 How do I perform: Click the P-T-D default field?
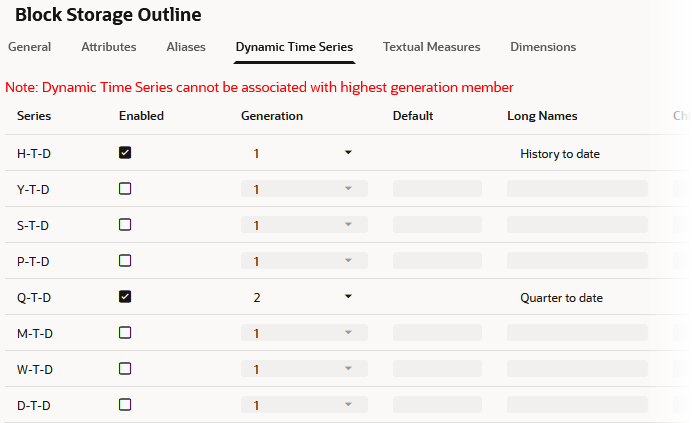437,261
